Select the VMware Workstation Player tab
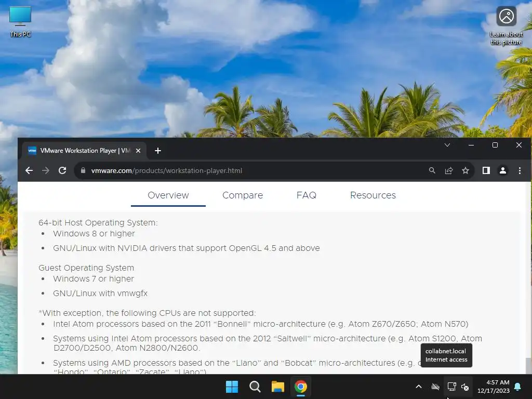 [84, 151]
